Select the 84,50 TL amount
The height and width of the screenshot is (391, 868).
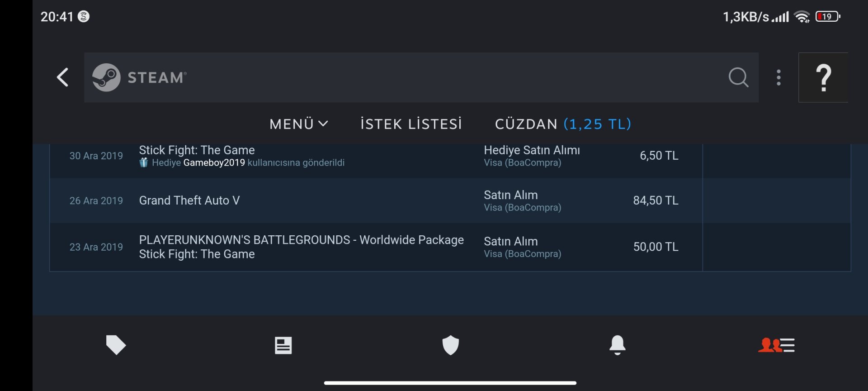tap(656, 200)
